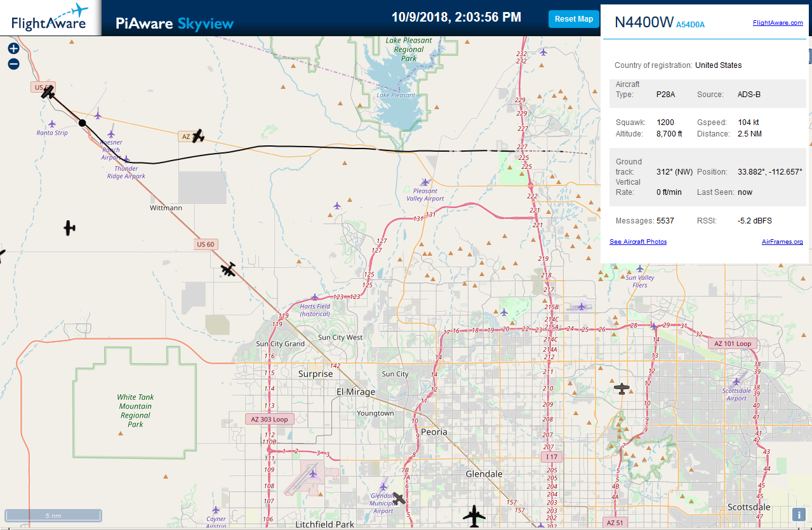Open map attribution info 'i' button
The width and height of the screenshot is (812, 530).
pos(798,515)
